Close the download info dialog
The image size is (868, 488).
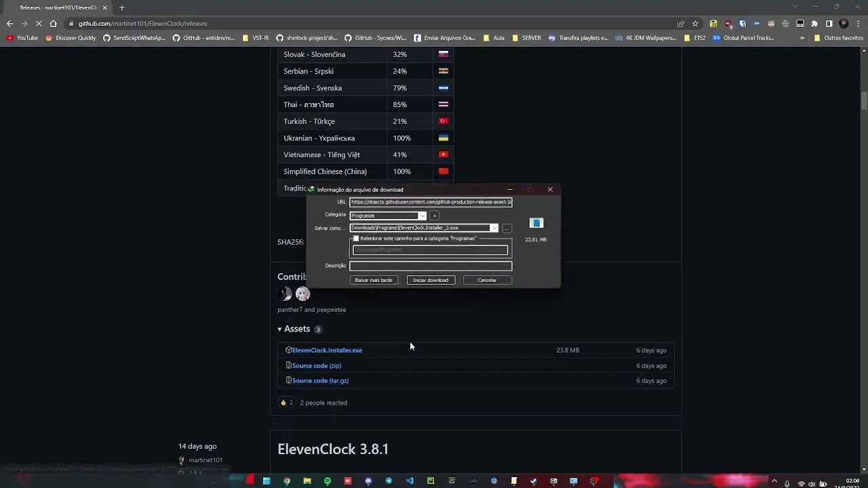pyautogui.click(x=550, y=190)
